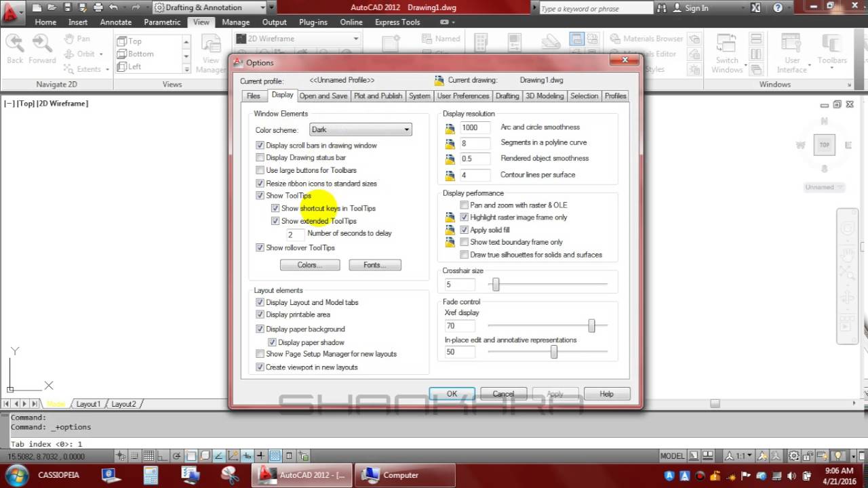Click the New file icon in quick access toolbar

coord(37,7)
